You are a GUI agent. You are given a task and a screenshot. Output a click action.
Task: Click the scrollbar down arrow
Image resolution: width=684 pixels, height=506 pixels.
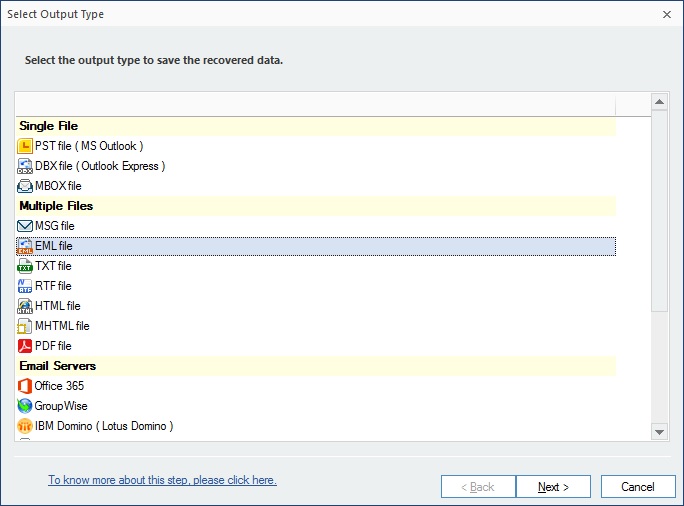coord(659,432)
